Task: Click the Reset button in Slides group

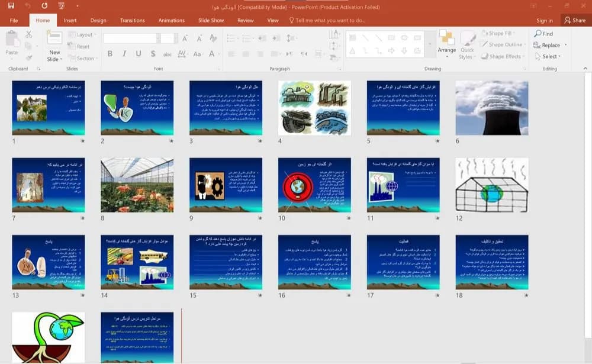Action: click(79, 46)
